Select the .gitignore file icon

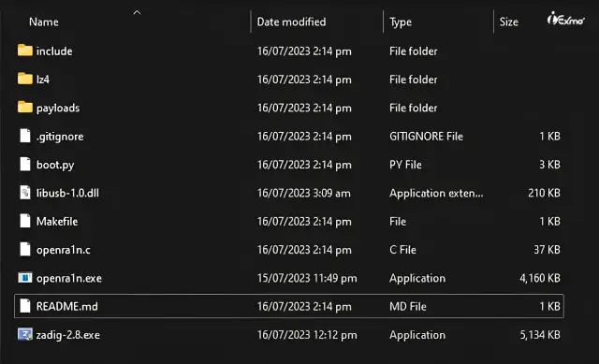pyautogui.click(x=25, y=136)
